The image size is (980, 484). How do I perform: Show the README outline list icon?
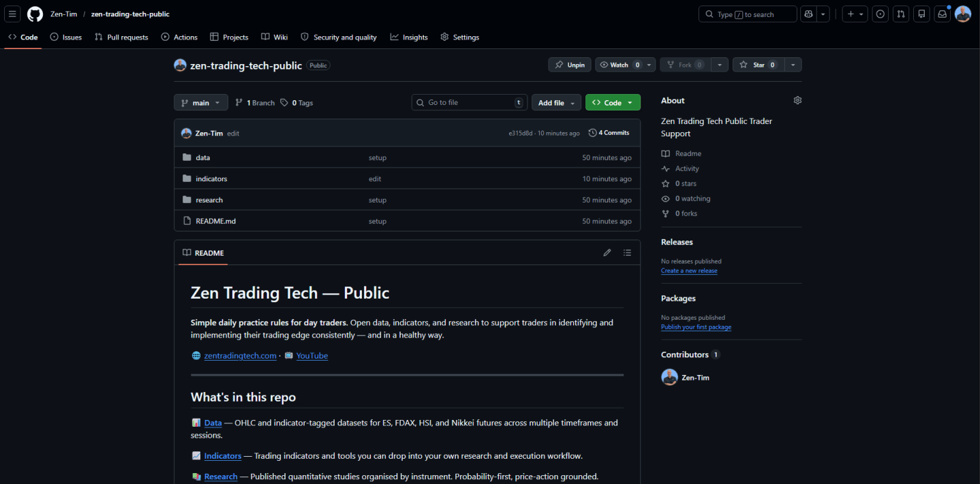point(627,253)
